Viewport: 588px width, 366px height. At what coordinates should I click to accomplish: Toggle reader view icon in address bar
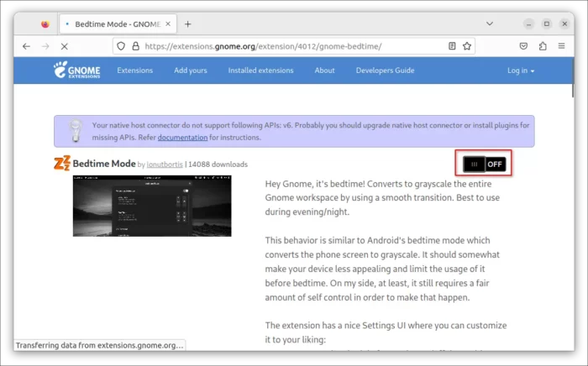point(452,46)
